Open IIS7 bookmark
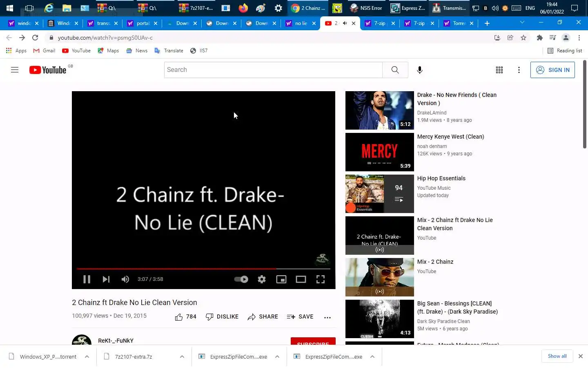The width and height of the screenshot is (588, 368). click(199, 51)
